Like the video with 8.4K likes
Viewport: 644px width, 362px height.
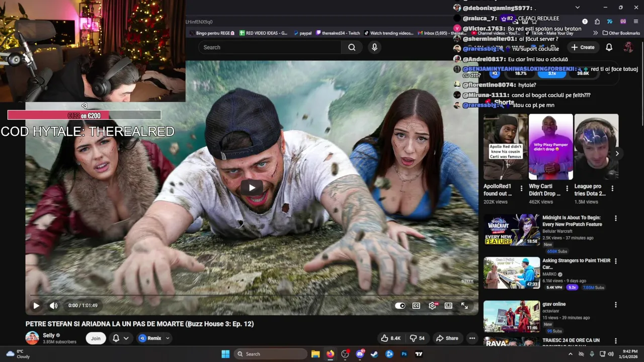tap(390, 338)
